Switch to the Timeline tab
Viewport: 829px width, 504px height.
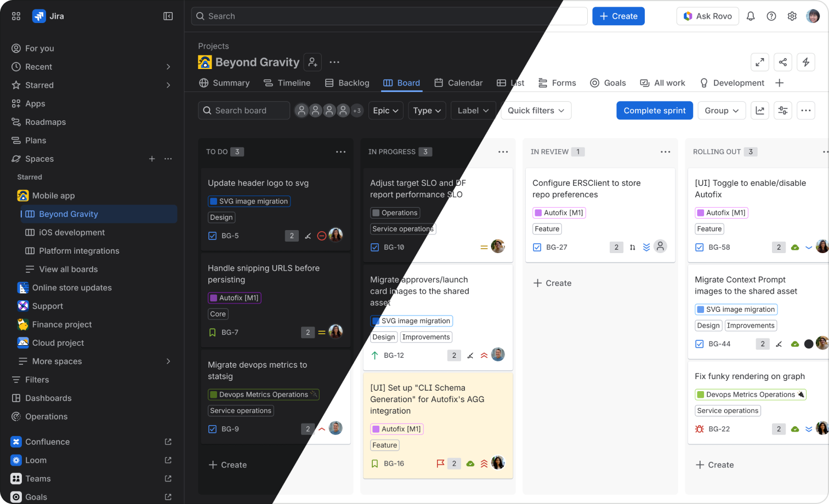[287, 83]
